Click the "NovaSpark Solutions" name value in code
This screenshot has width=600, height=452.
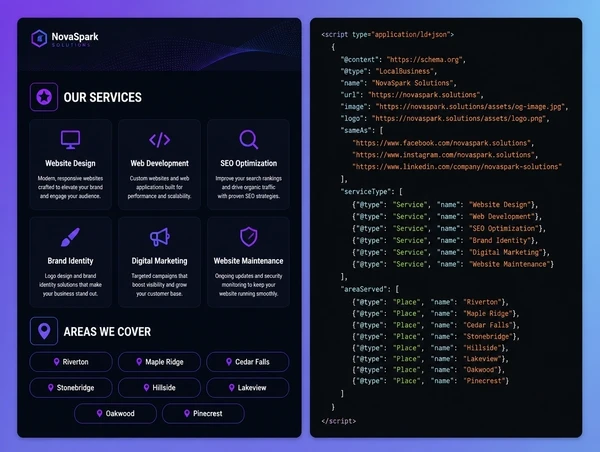pos(412,83)
